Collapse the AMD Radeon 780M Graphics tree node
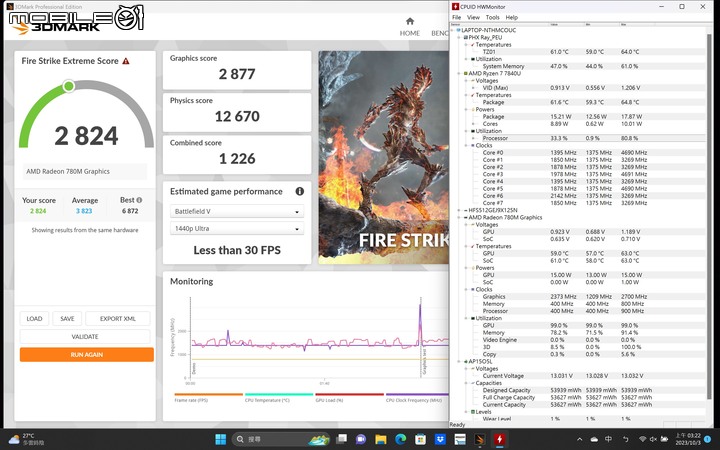 click(459, 218)
